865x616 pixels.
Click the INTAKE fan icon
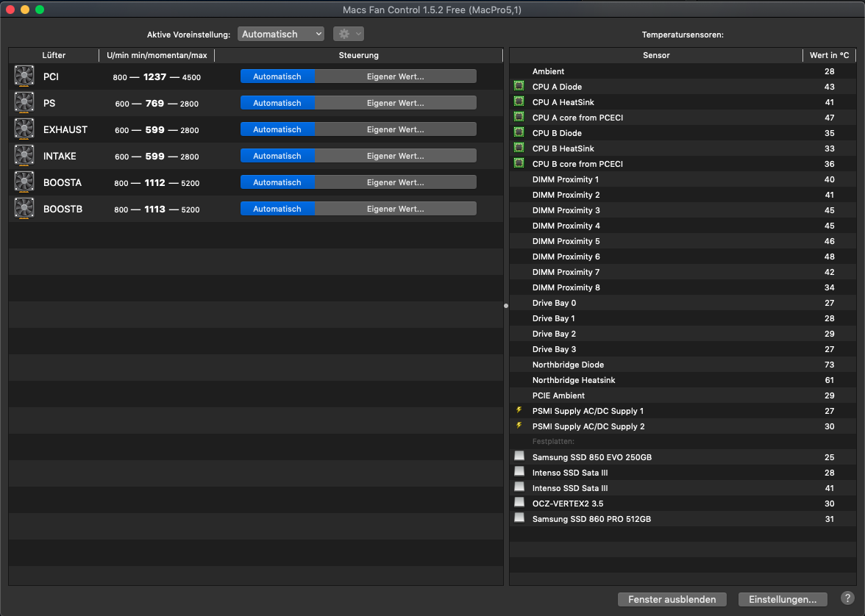coord(24,156)
